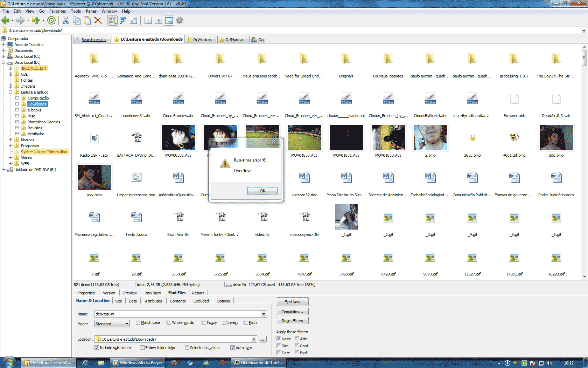The height and width of the screenshot is (368, 588).
Task: Open Configuration via the gear icon
Action: 180,21
